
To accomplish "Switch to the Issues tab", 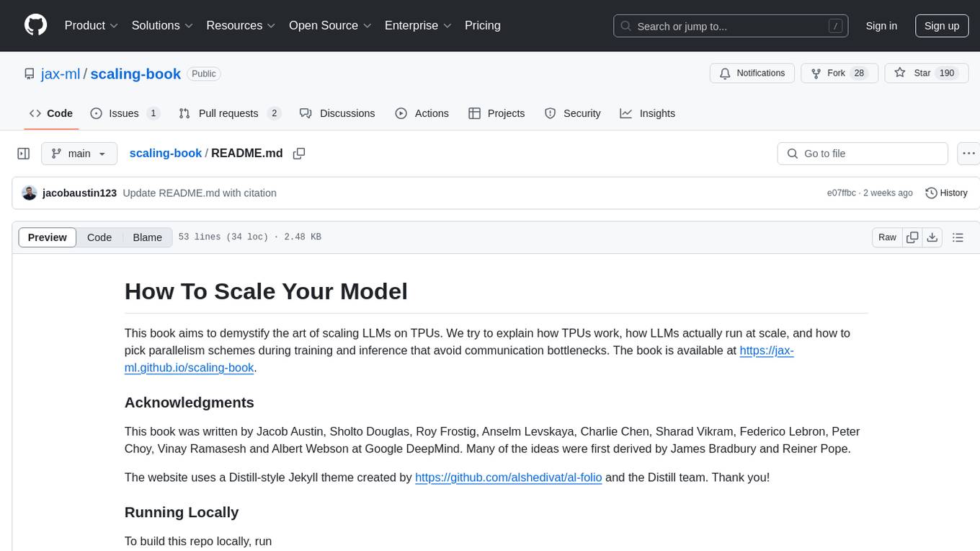I will 125,113.
